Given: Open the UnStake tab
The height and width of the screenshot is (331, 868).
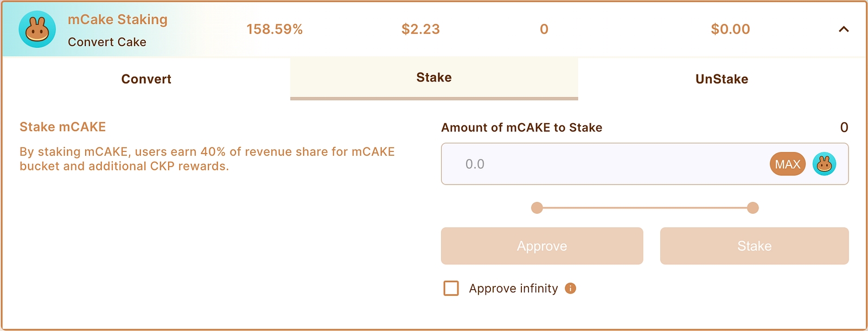Looking at the screenshot, I should 722,79.
